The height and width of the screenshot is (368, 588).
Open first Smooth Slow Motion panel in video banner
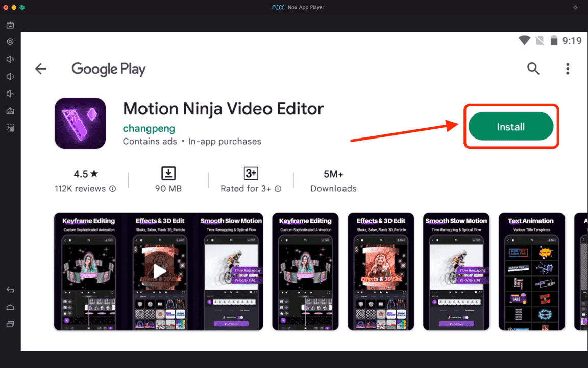231,271
